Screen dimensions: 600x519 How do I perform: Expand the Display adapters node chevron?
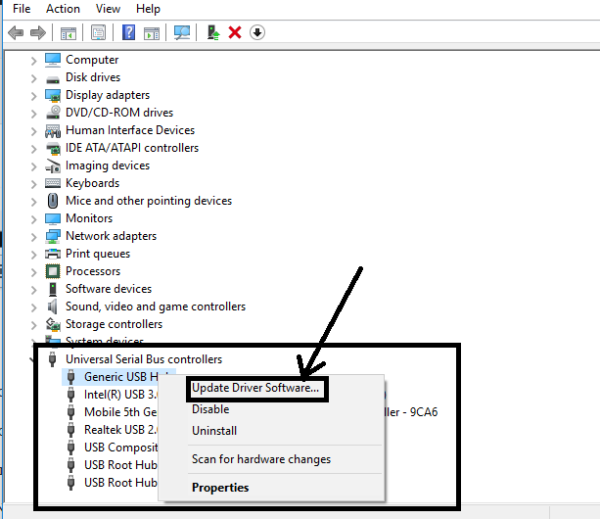34,96
